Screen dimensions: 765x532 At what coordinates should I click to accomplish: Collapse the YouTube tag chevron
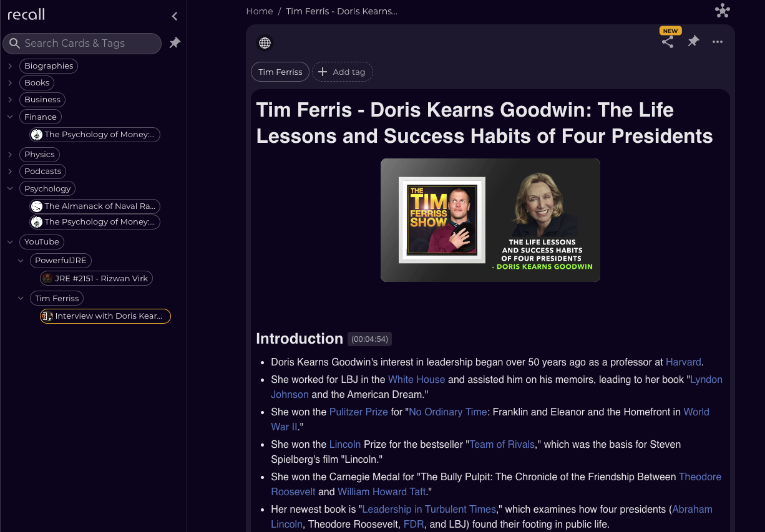coord(10,241)
